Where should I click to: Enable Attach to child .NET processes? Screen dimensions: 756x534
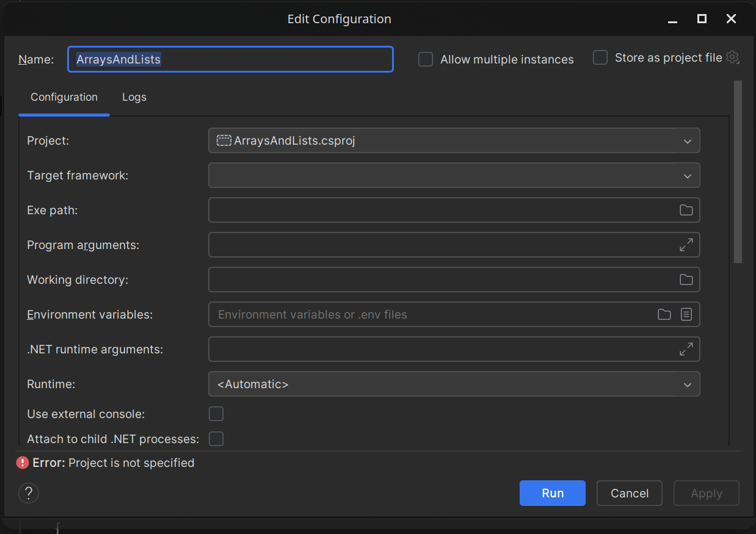[216, 439]
